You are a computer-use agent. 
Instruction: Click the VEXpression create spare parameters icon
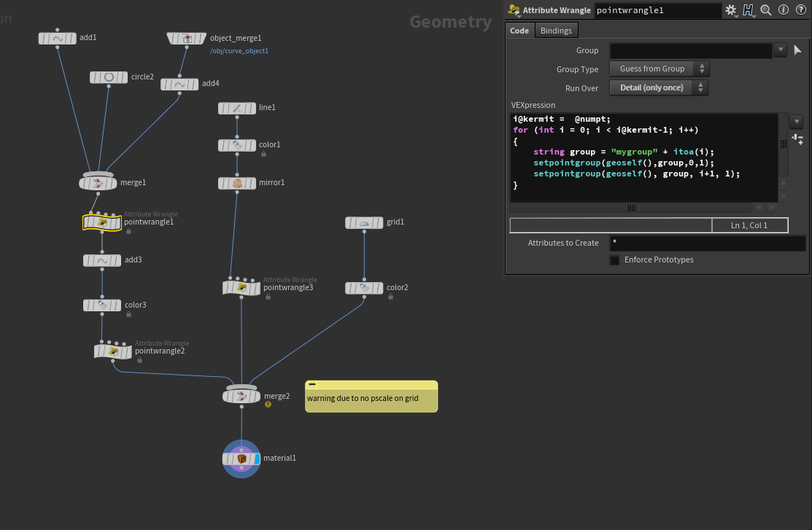point(797,139)
